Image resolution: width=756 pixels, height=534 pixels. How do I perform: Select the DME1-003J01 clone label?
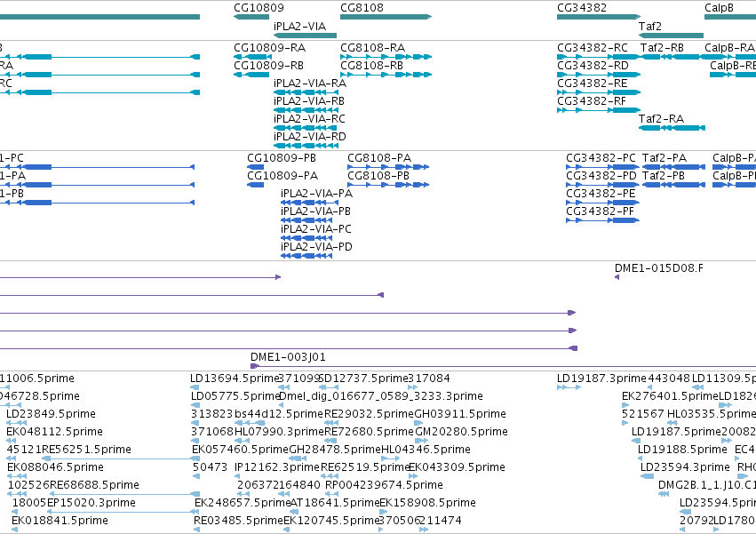click(x=288, y=357)
